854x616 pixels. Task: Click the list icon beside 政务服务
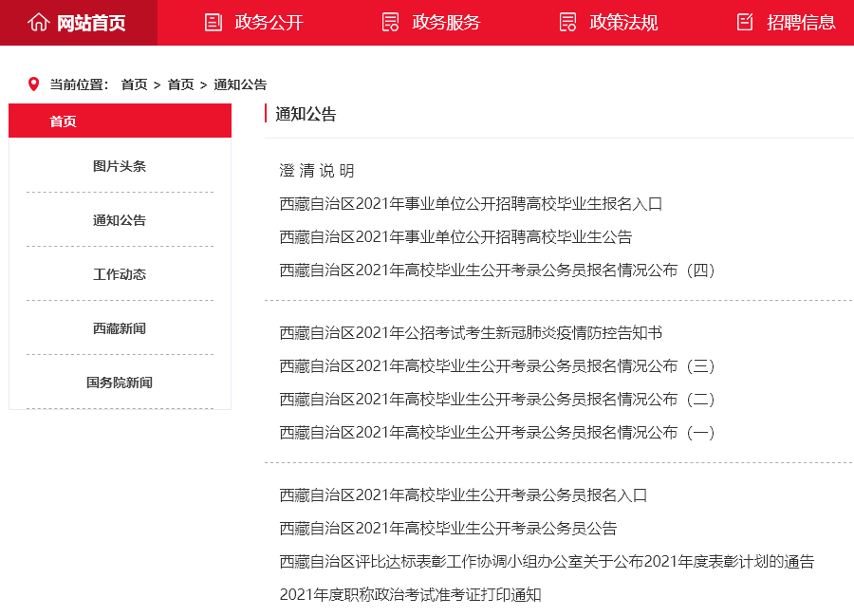389,22
